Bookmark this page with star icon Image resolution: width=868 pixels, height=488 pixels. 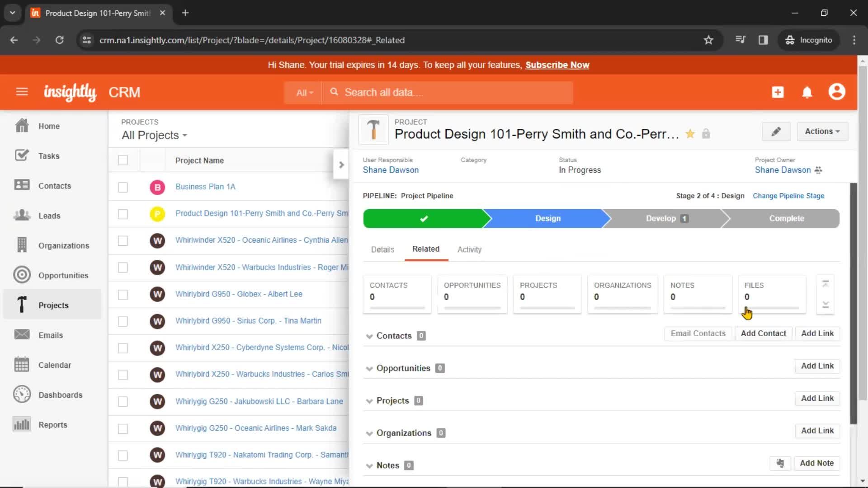pos(708,40)
